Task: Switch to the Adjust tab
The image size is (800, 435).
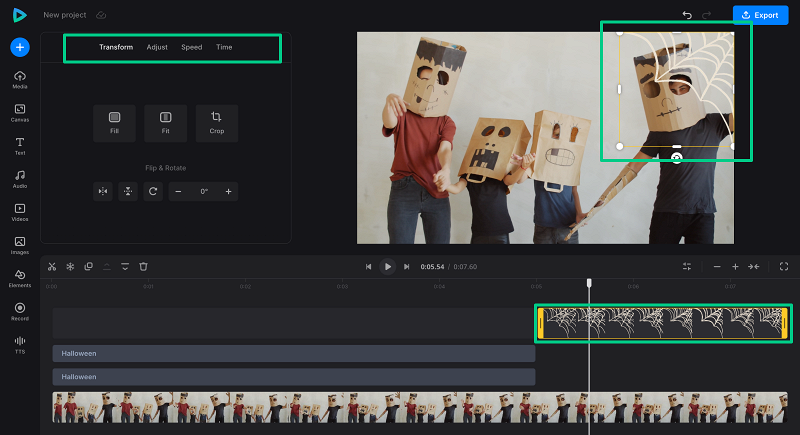Action: click(x=157, y=47)
